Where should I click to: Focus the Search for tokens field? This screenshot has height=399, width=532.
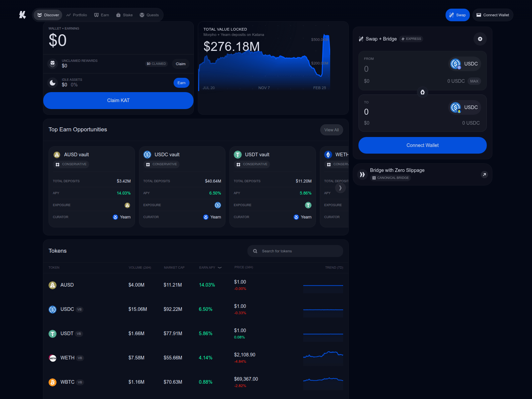click(295, 251)
